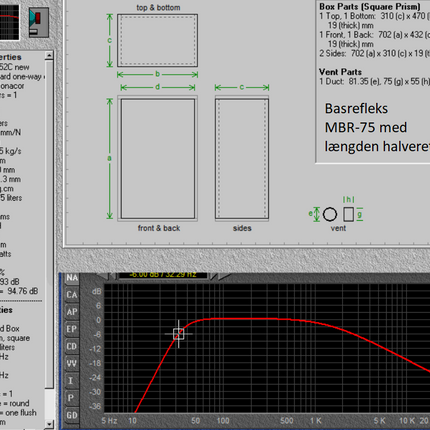Select the "mm/N" unit text
Viewport: 430px width, 430px height.
coord(10,132)
